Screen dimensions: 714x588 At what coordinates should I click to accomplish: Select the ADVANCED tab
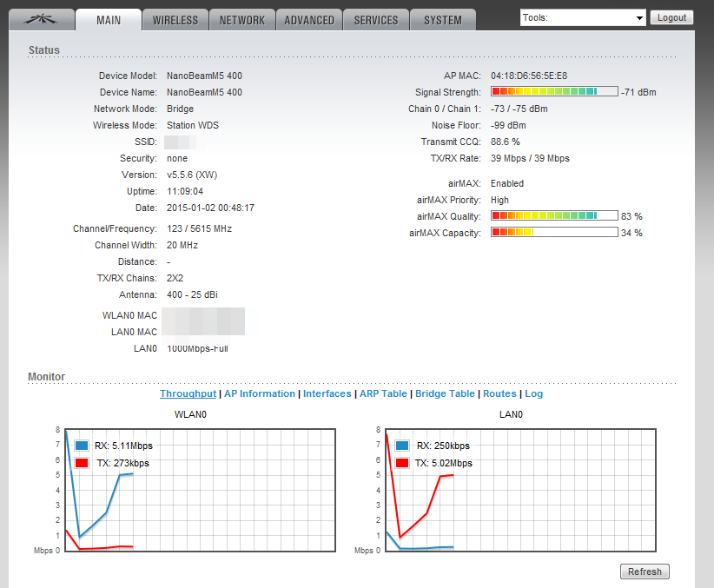click(x=309, y=20)
